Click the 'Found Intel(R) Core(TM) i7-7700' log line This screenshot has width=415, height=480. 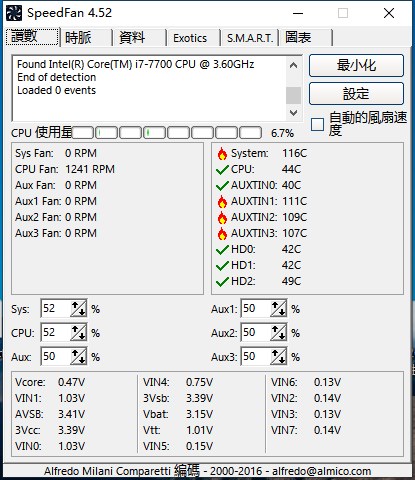point(136,64)
